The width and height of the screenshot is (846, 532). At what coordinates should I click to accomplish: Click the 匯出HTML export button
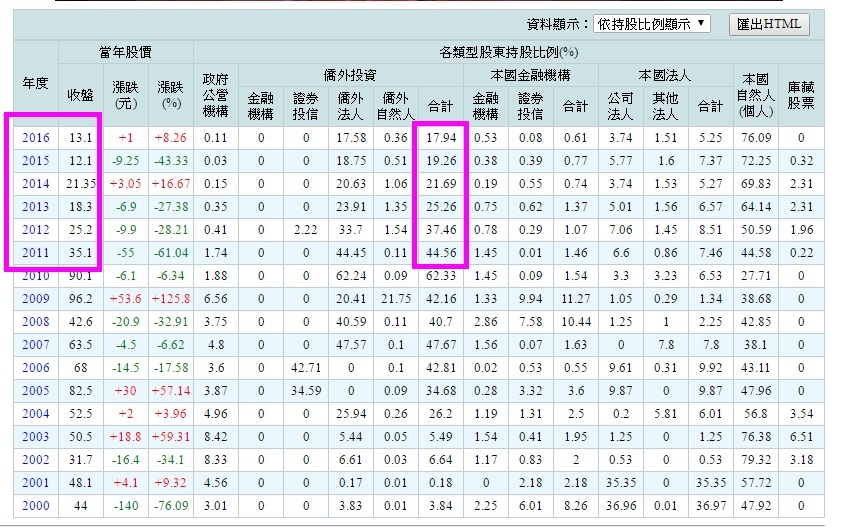[769, 24]
